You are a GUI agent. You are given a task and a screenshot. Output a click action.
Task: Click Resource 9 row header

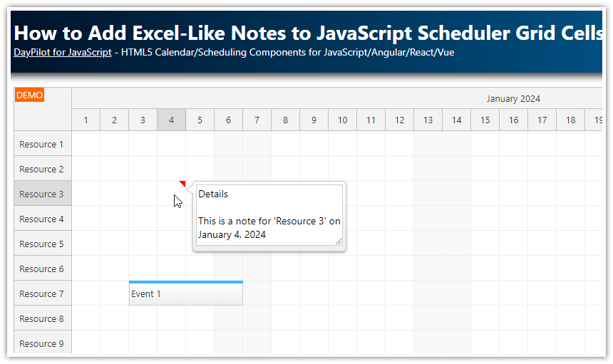42,343
